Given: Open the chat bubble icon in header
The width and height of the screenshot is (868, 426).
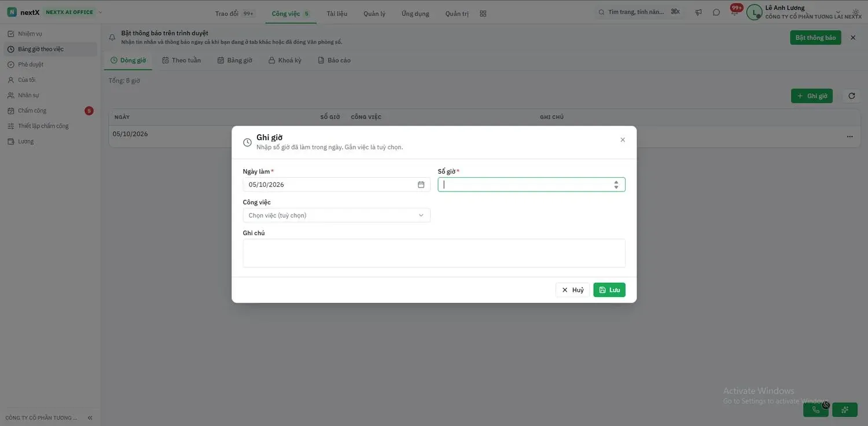Looking at the screenshot, I should tap(716, 12).
